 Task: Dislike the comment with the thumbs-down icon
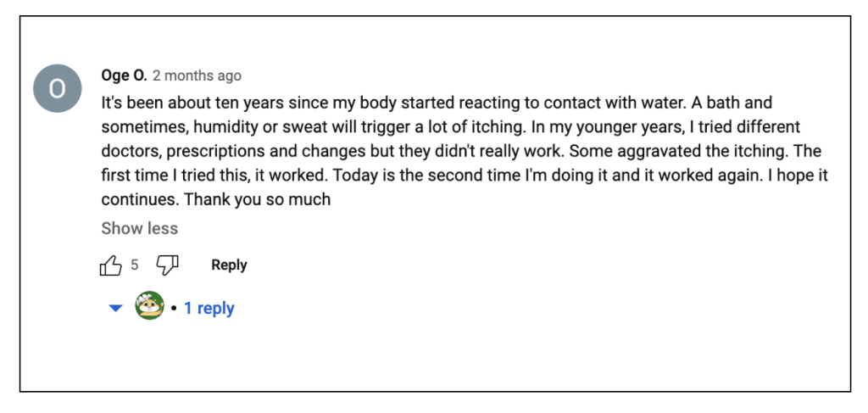167,265
